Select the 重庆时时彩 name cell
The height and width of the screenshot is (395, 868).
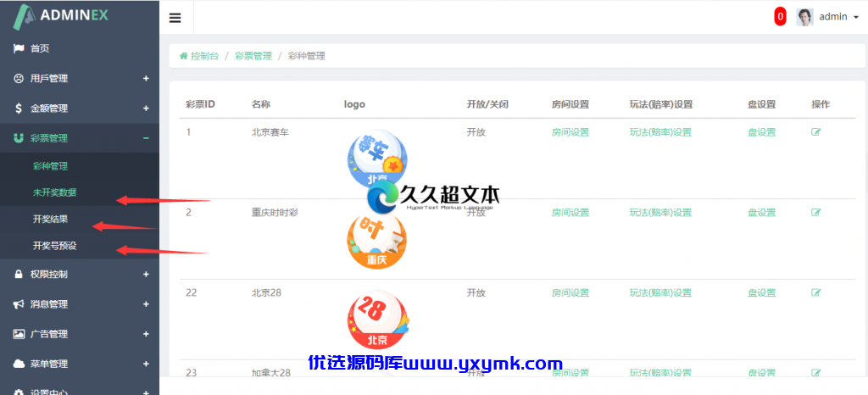[275, 213]
